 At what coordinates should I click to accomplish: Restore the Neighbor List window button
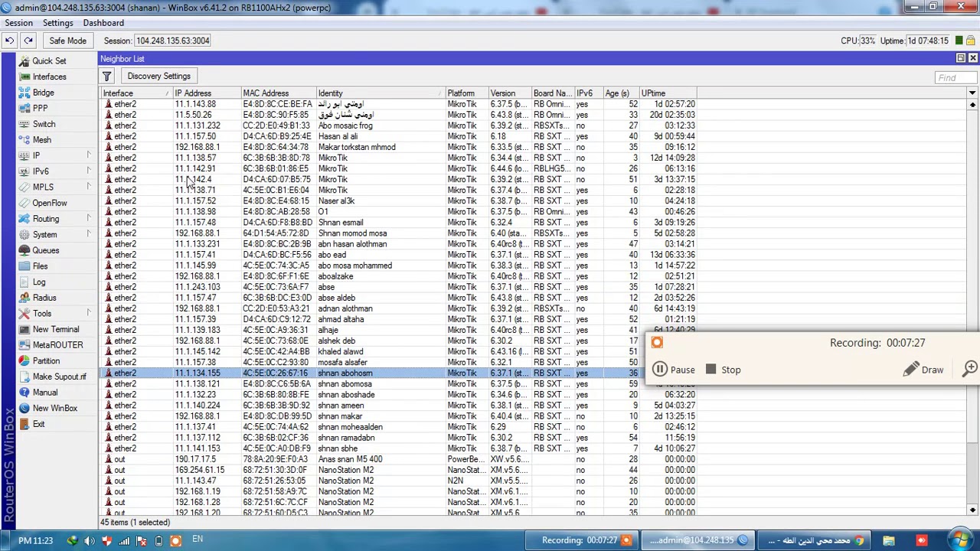click(x=961, y=59)
